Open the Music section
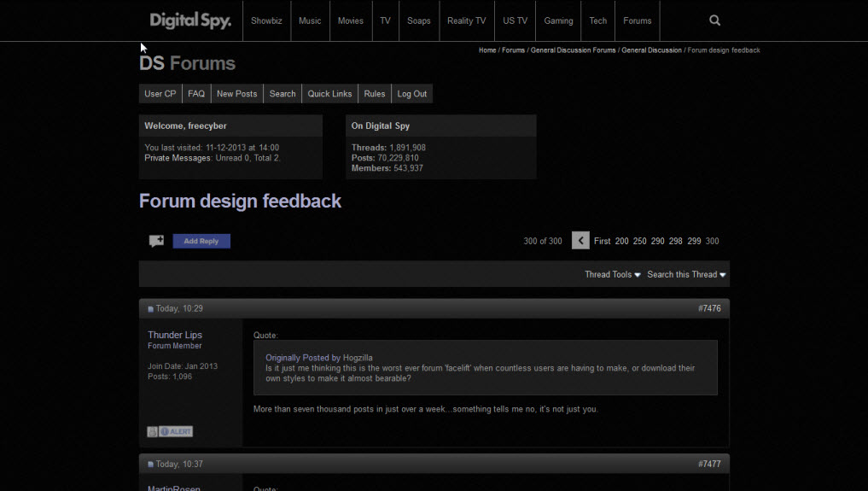Screen dimensions: 868x491 [310, 20]
